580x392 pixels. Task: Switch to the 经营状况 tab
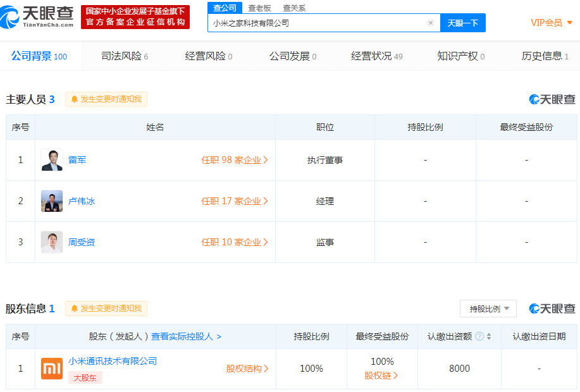pyautogui.click(x=376, y=56)
